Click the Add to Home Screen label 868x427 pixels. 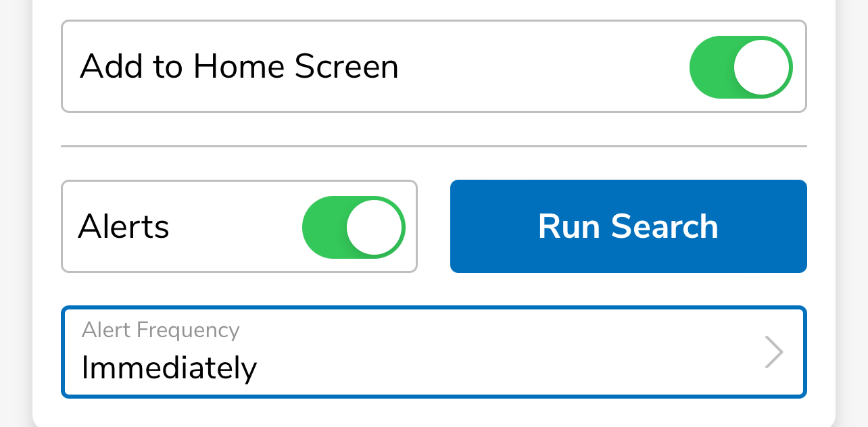[239, 67]
